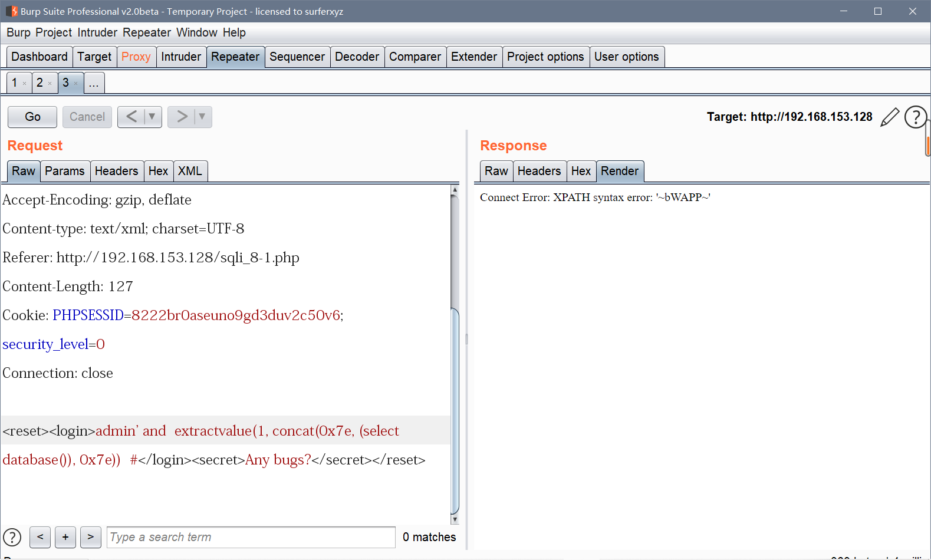This screenshot has height=560, width=931.
Task: Open the Project menu
Action: [x=54, y=32]
